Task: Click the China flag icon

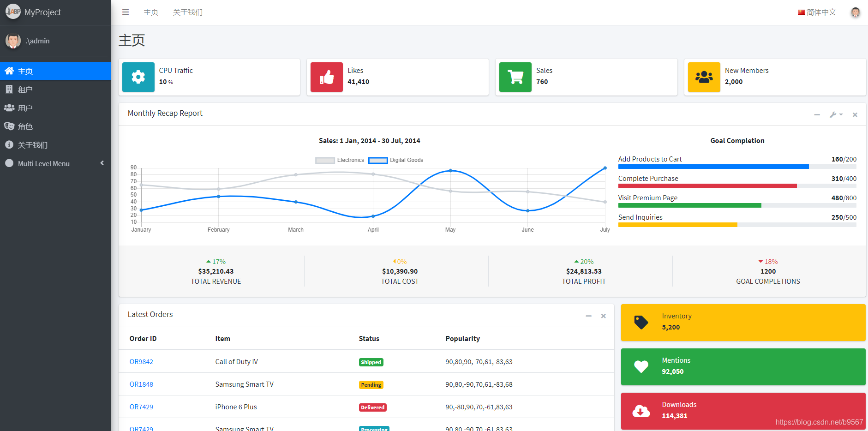Action: pyautogui.click(x=802, y=12)
